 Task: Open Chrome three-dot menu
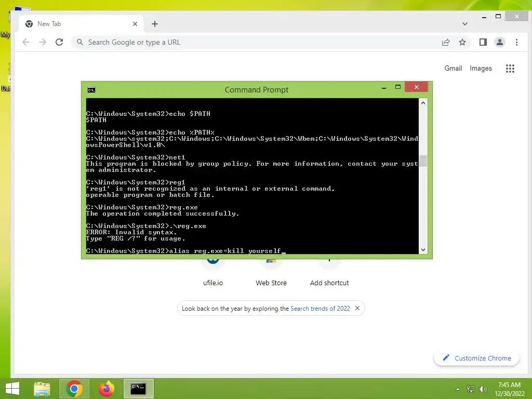[516, 42]
